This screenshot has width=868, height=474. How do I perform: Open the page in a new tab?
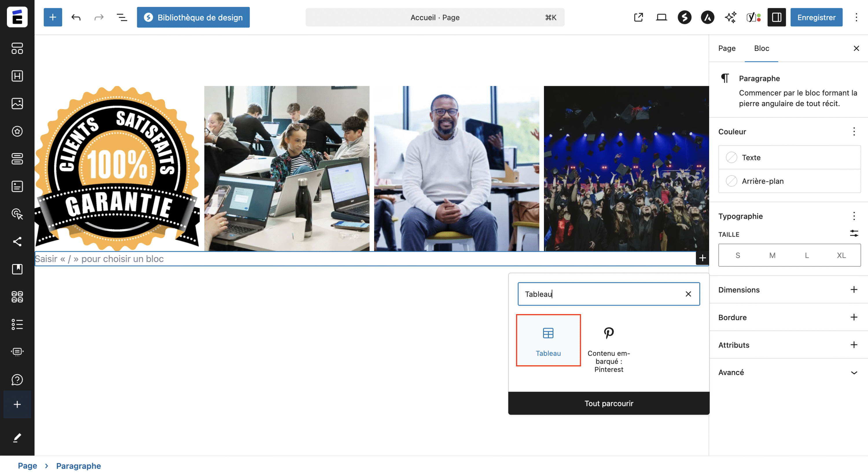pos(638,17)
